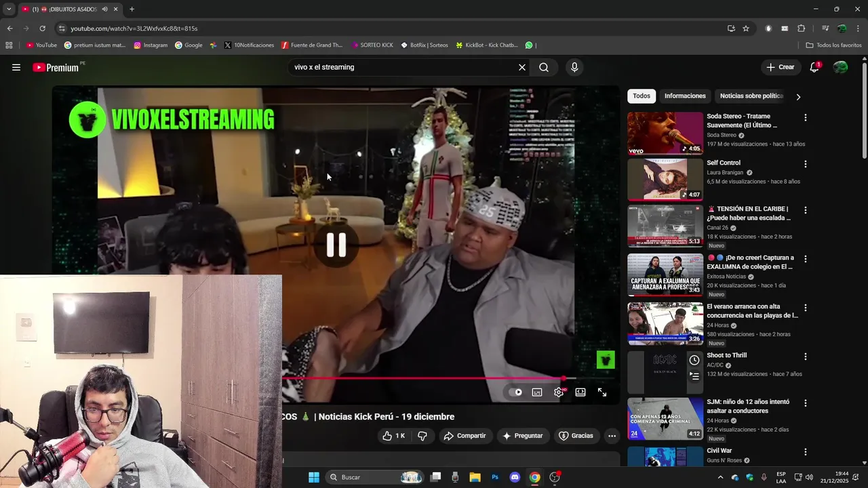The image size is (868, 488).
Task: Open Chrome media controls icon
Action: tap(825, 28)
